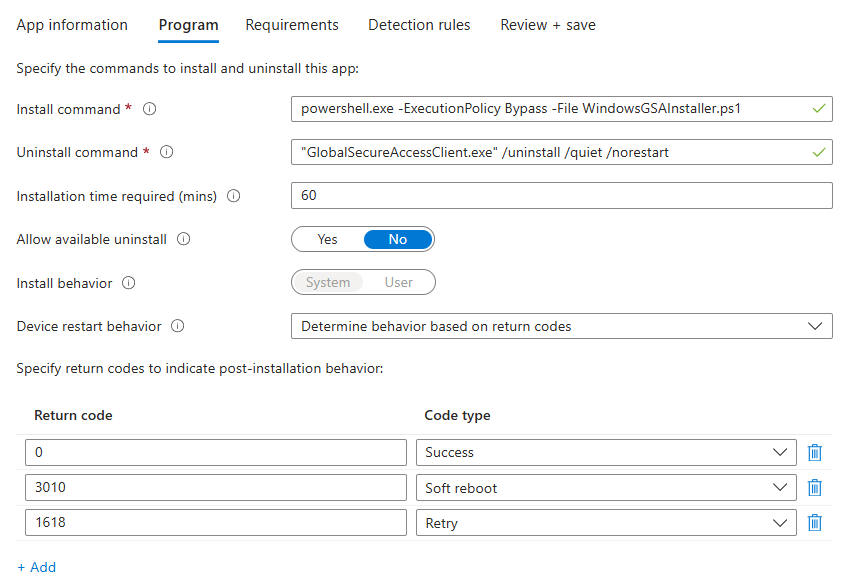Set Allow available uninstall to Yes
This screenshot has height=584, width=856.
(x=327, y=240)
